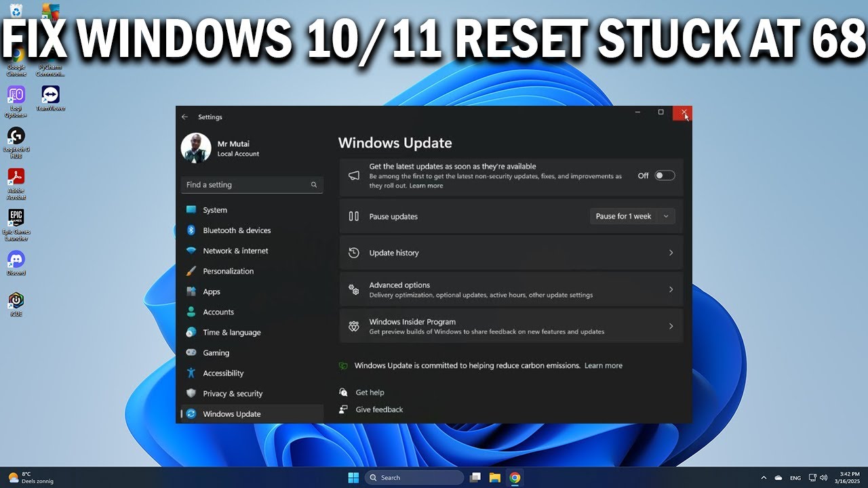
Task: Open Logitech G HUB desktop shortcut
Action: click(16, 142)
